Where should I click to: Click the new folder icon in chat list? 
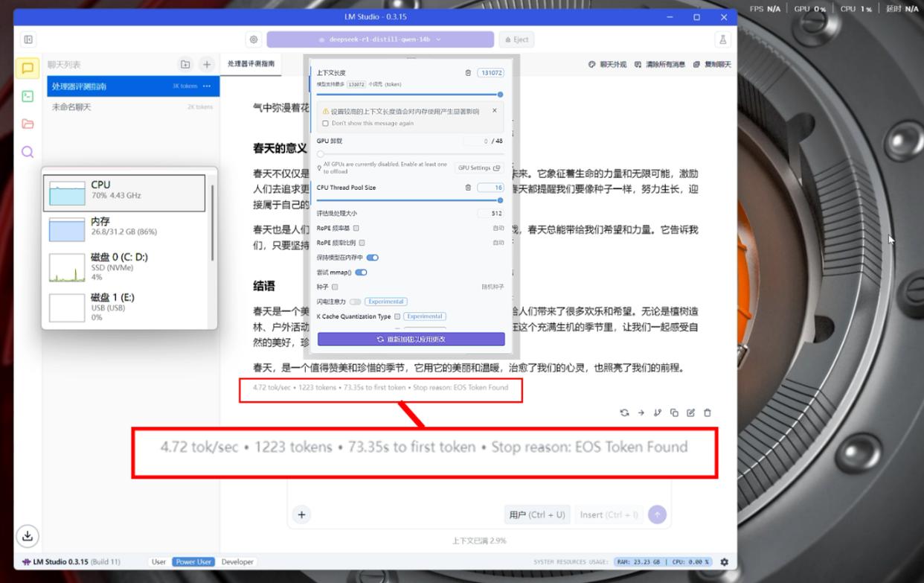tap(185, 65)
